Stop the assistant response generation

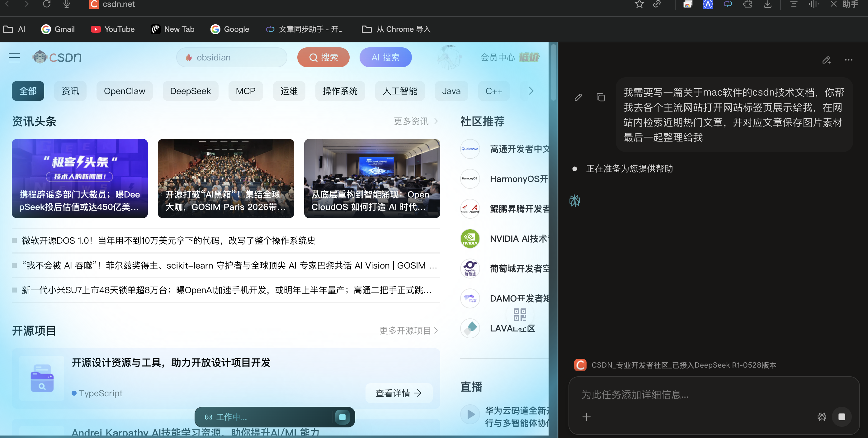pyautogui.click(x=842, y=417)
